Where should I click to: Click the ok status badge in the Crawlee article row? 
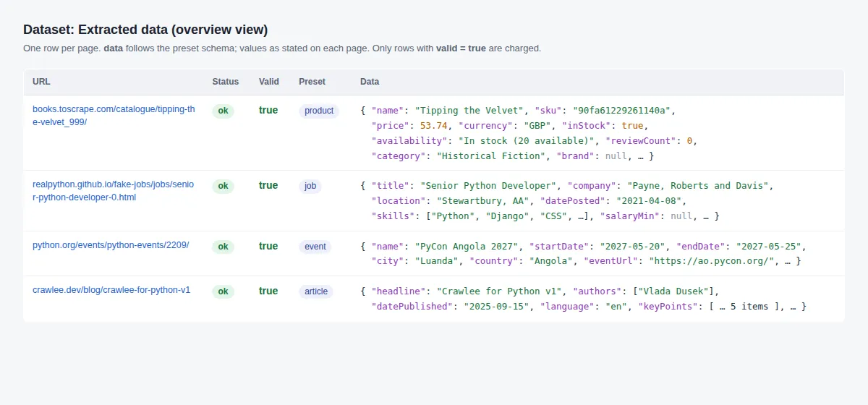point(223,291)
